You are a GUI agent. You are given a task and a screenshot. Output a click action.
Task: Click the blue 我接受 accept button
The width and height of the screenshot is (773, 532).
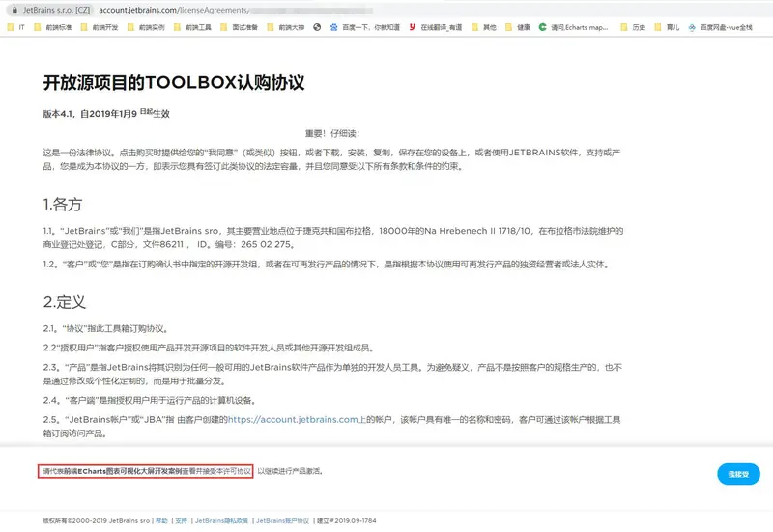click(738, 473)
